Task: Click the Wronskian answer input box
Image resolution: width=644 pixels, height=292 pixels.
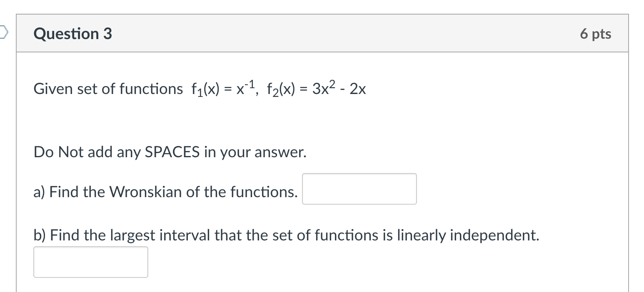Action: (x=359, y=189)
